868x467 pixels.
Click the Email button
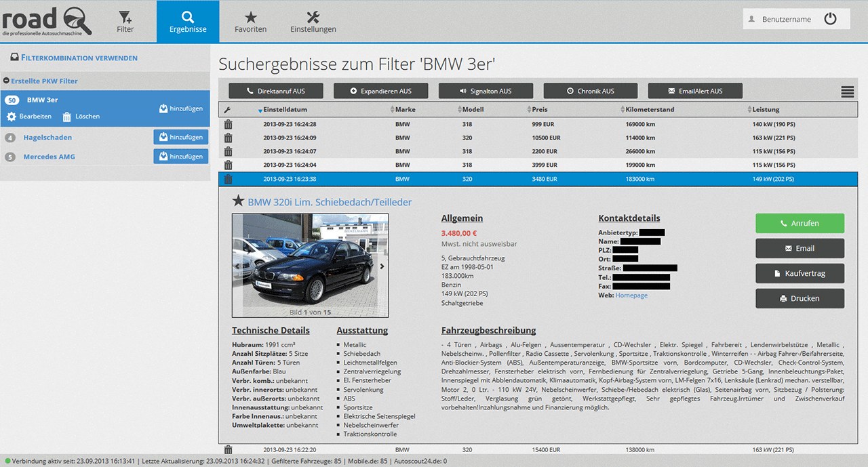pyautogui.click(x=800, y=248)
